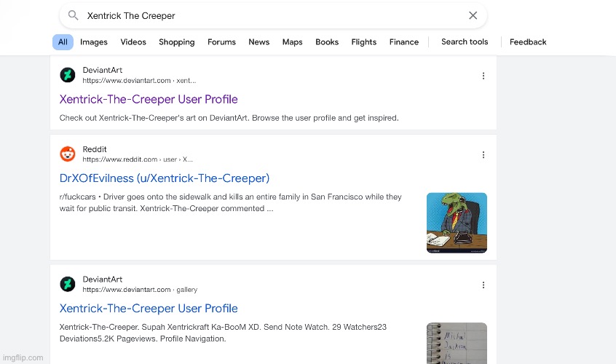Open DrXOfEvilness Reddit profile link
Viewport: 616px width, 364px height.
tap(165, 178)
